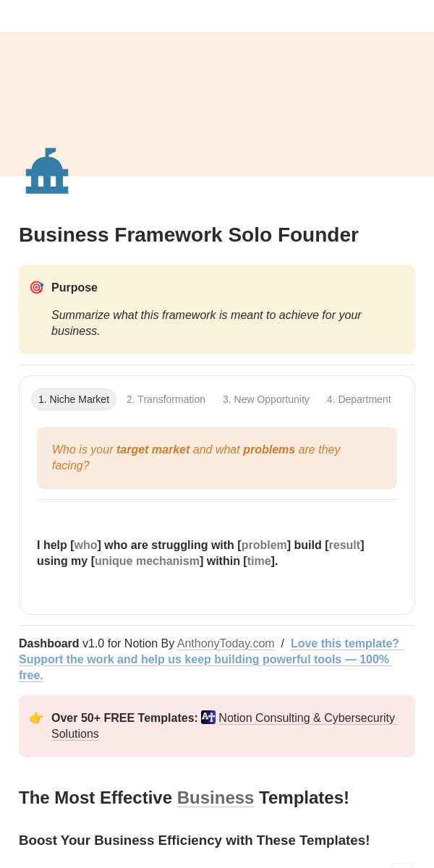Click the italic 'Summarize what this framework' text

pos(206,323)
